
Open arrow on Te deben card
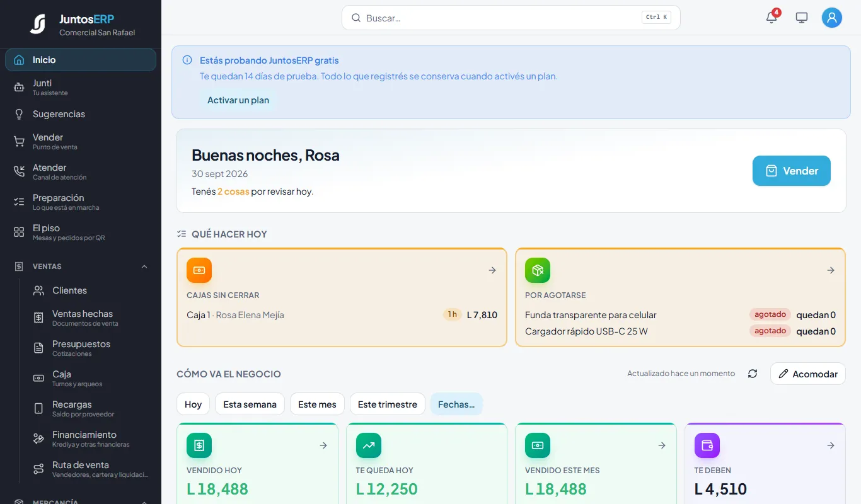pyautogui.click(x=831, y=445)
